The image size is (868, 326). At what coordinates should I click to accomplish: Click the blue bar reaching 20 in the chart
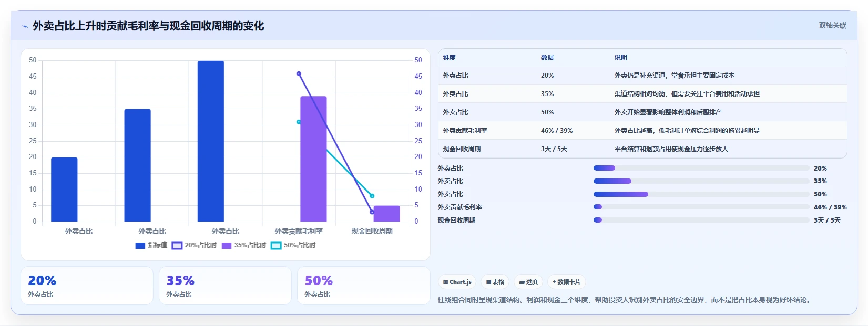click(64, 190)
